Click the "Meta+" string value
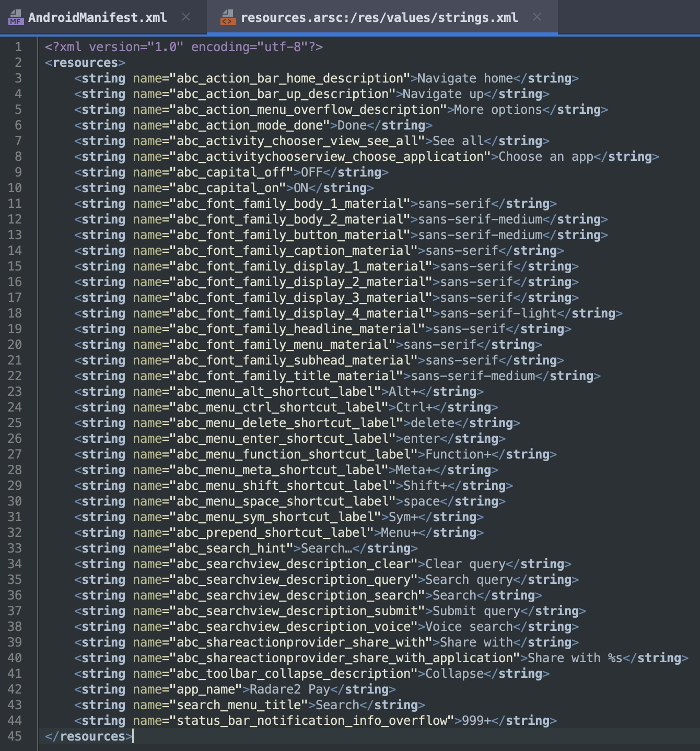 (414, 470)
